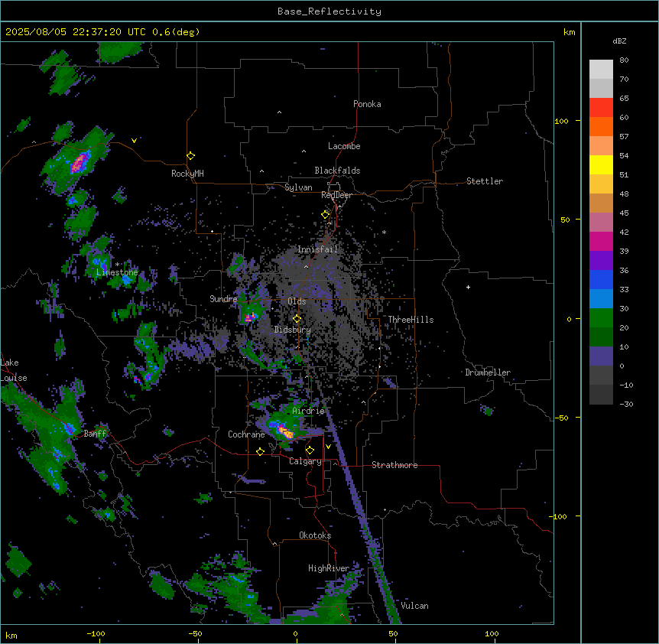
Task: Click the yellow station marker south of RedDeer
Action: click(325, 215)
